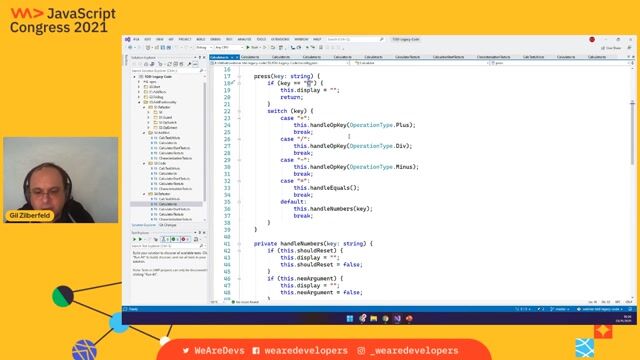Open the Debug menu
640x360 pixels.
tap(216, 40)
